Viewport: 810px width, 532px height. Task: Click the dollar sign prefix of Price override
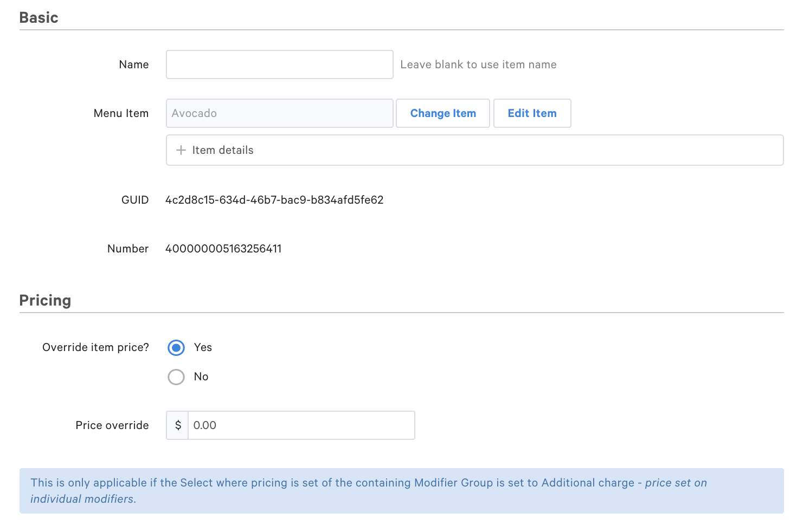coord(178,425)
